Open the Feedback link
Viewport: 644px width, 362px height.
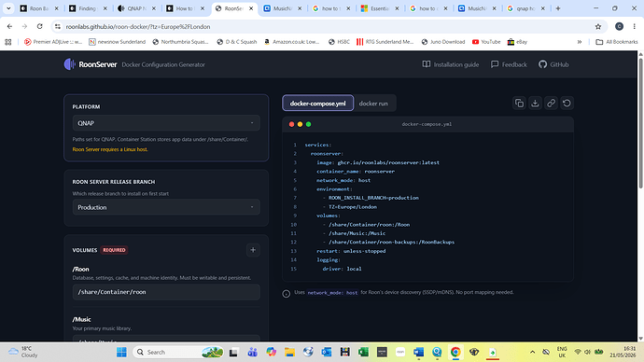(509, 64)
